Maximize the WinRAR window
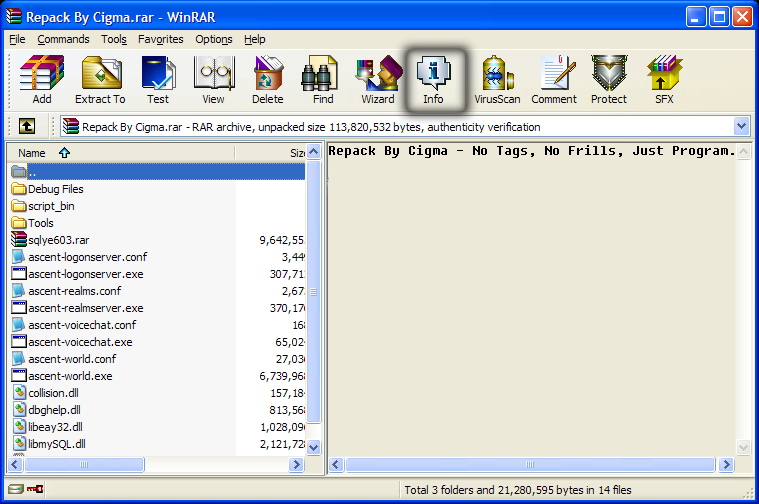This screenshot has width=759, height=504. [x=719, y=17]
